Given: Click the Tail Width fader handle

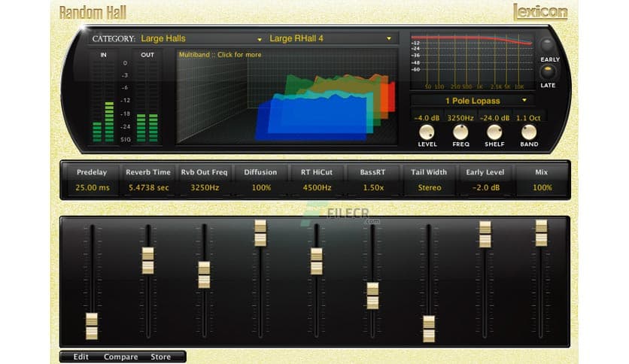Looking at the screenshot, I should (429, 329).
